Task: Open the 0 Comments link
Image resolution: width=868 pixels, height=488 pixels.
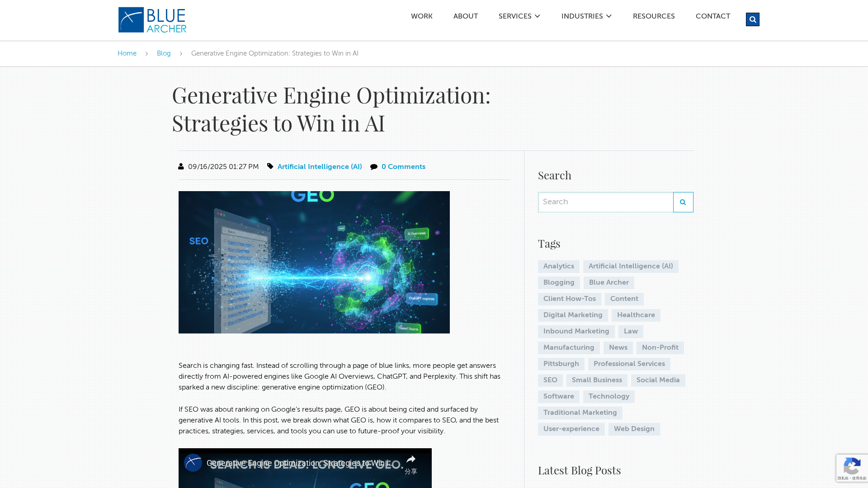Action: click(x=403, y=167)
